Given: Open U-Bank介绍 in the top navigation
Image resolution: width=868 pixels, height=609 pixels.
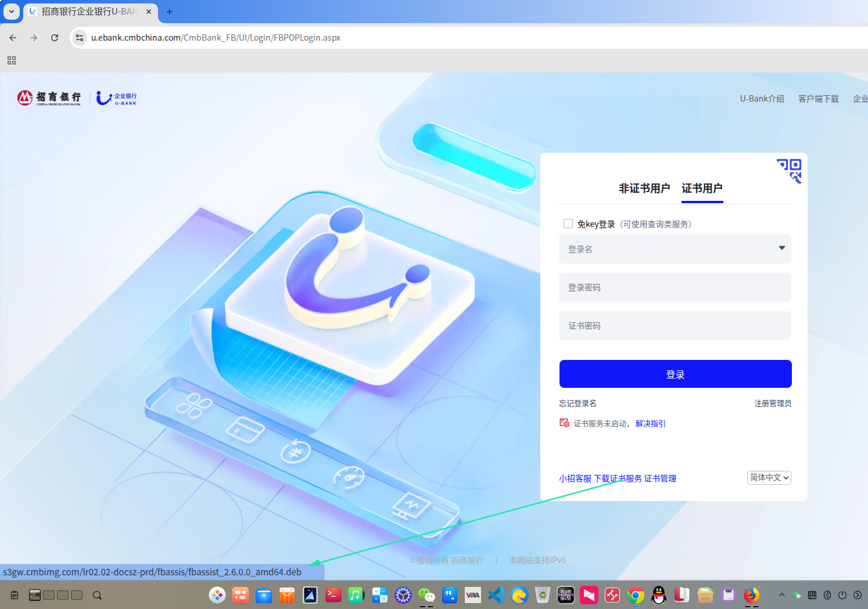Looking at the screenshot, I should pos(762,99).
